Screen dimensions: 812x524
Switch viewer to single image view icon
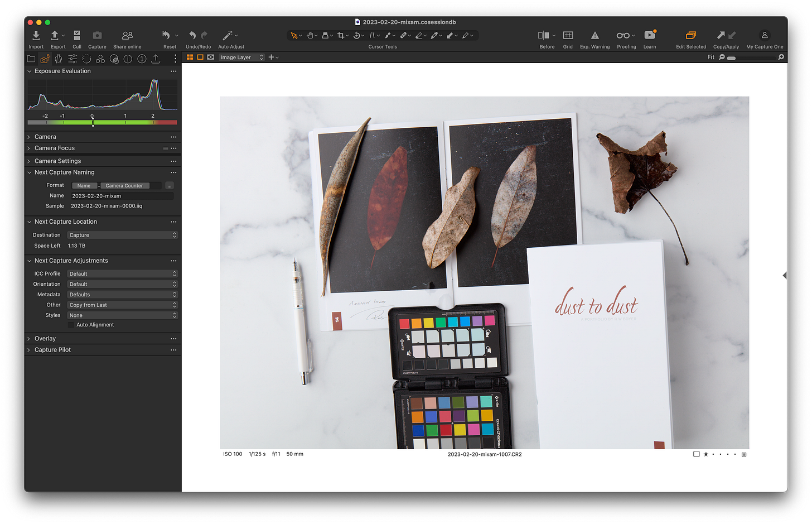coord(200,57)
